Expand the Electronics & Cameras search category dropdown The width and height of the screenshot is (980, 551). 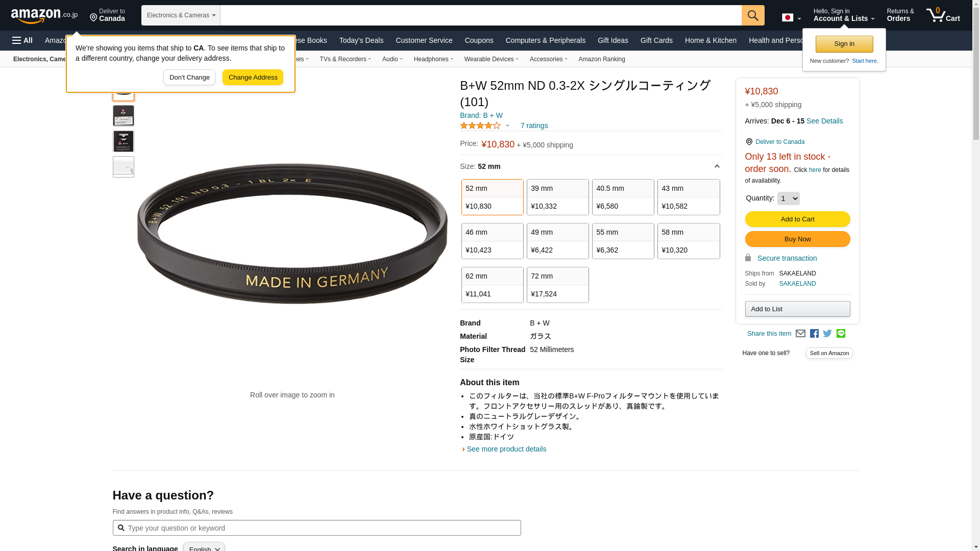181,15
